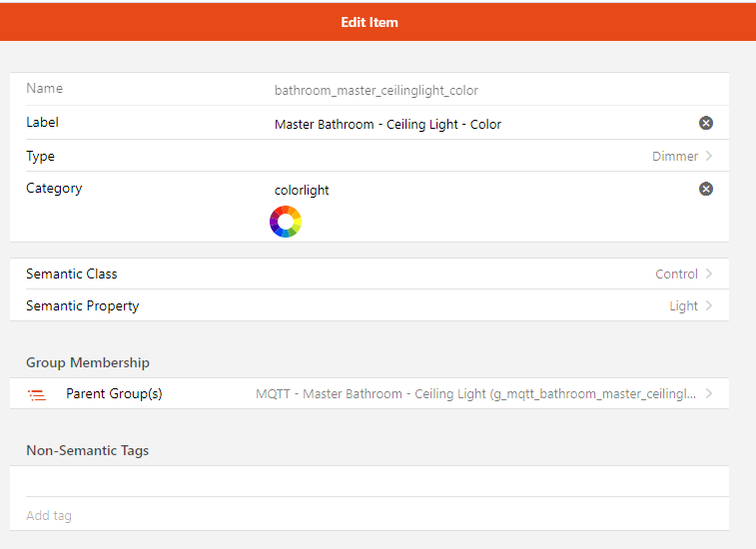756x549 pixels.
Task: Click the Light semantic property value
Action: [683, 305]
